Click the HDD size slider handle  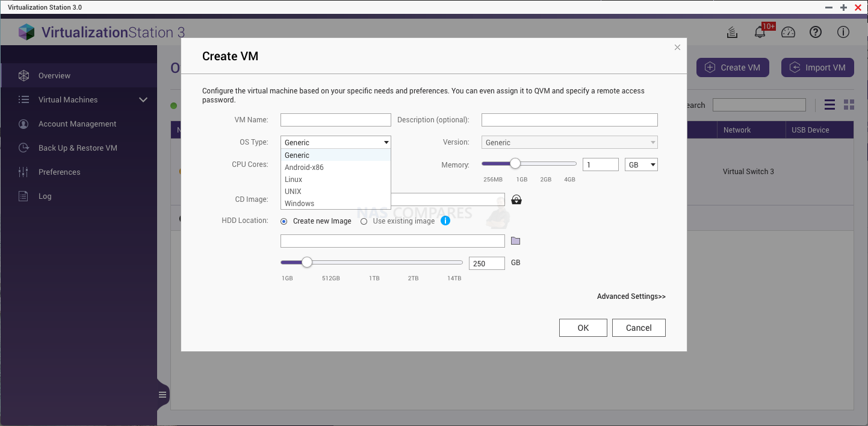[x=307, y=262]
